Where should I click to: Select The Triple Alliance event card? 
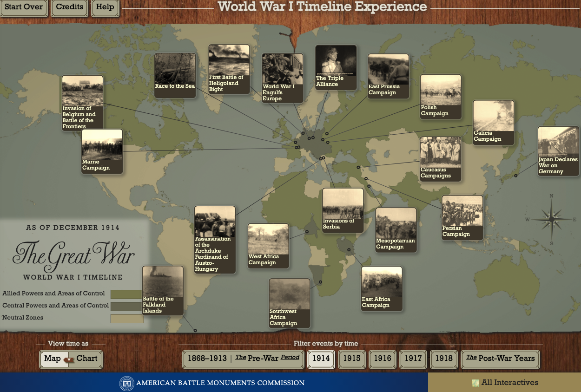336,67
